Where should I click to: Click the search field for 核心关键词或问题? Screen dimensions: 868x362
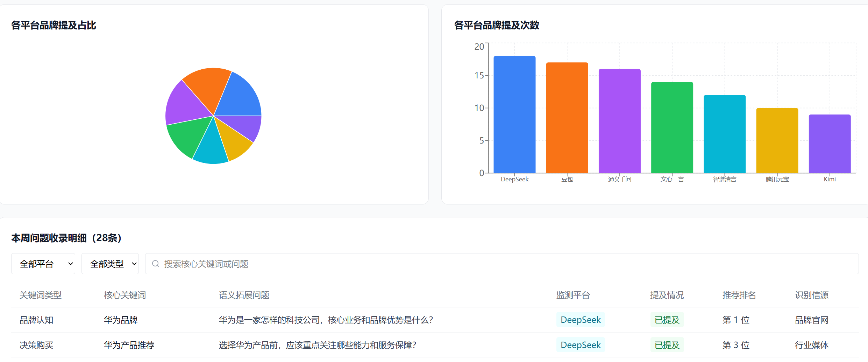point(502,264)
